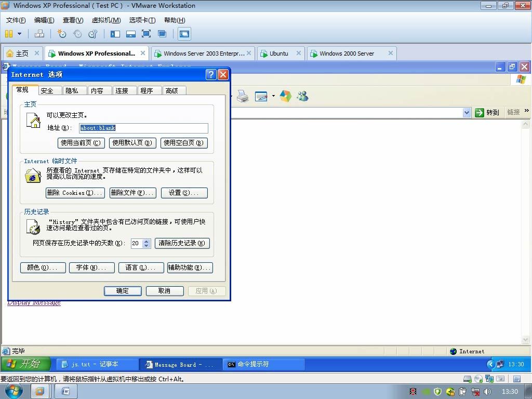
Task: Click the homepage address field about:blank
Action: tap(143, 128)
